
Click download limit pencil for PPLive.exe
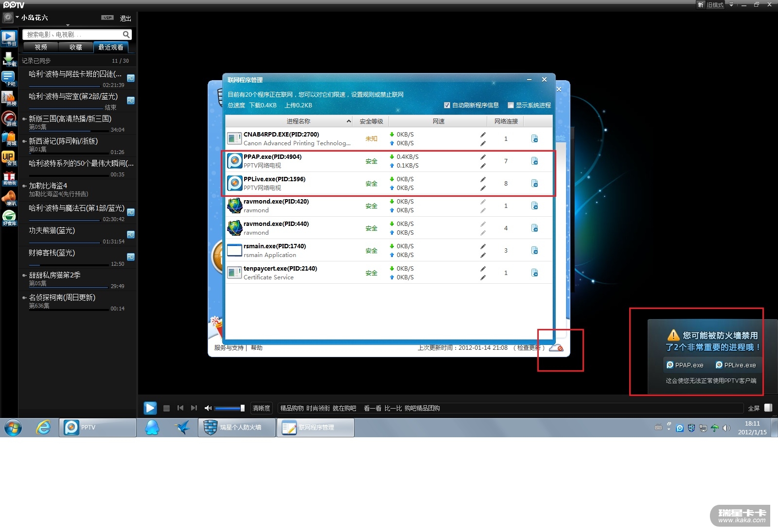483,179
